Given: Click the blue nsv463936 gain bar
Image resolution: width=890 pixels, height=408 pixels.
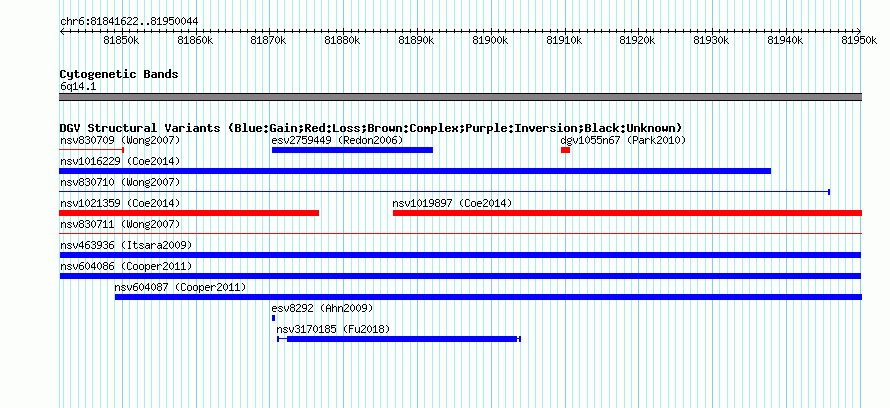Looking at the screenshot, I should pos(460,255).
